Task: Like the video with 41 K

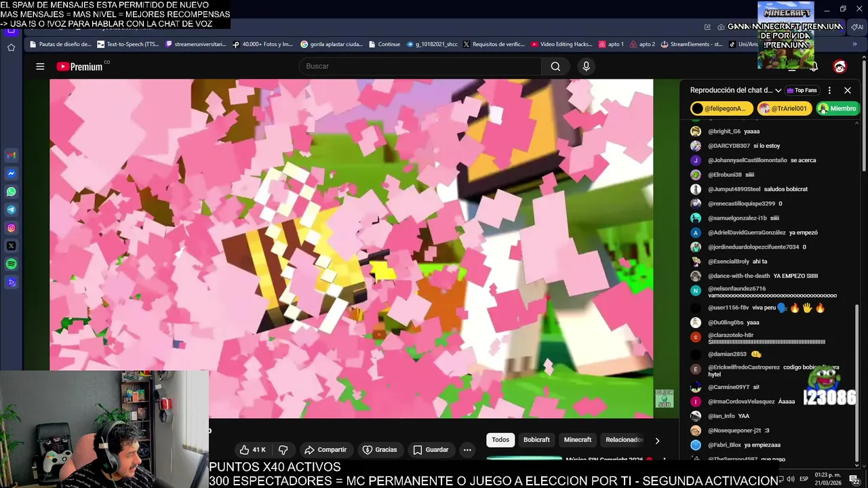Action: 252,449
